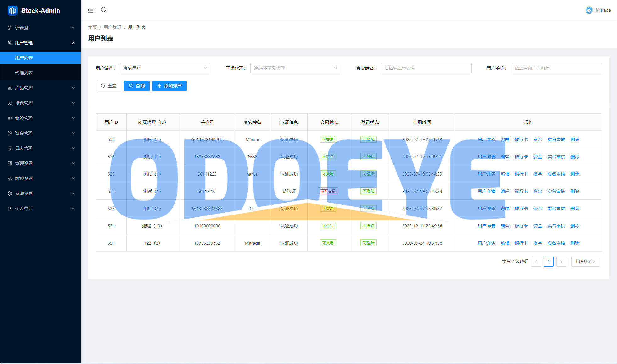Click 删除 link for user 391
The height and width of the screenshot is (364, 617).
[575, 243]
